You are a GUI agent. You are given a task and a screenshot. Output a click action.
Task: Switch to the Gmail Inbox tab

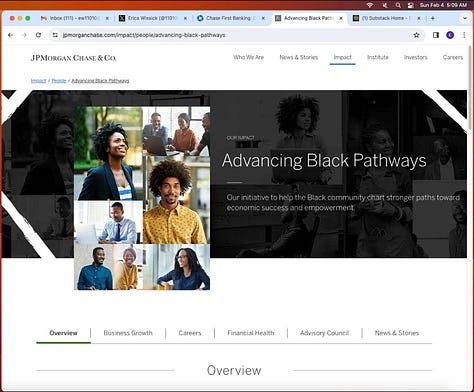coord(74,18)
